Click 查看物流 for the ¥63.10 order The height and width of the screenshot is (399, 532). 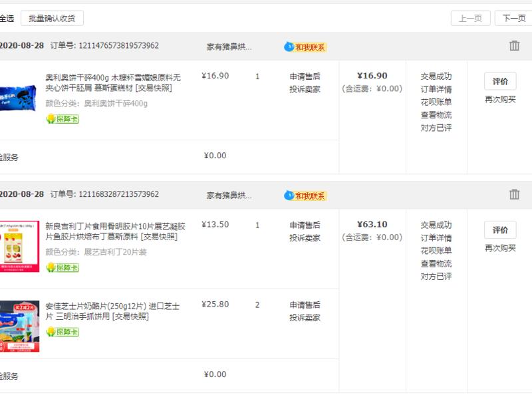(x=436, y=263)
